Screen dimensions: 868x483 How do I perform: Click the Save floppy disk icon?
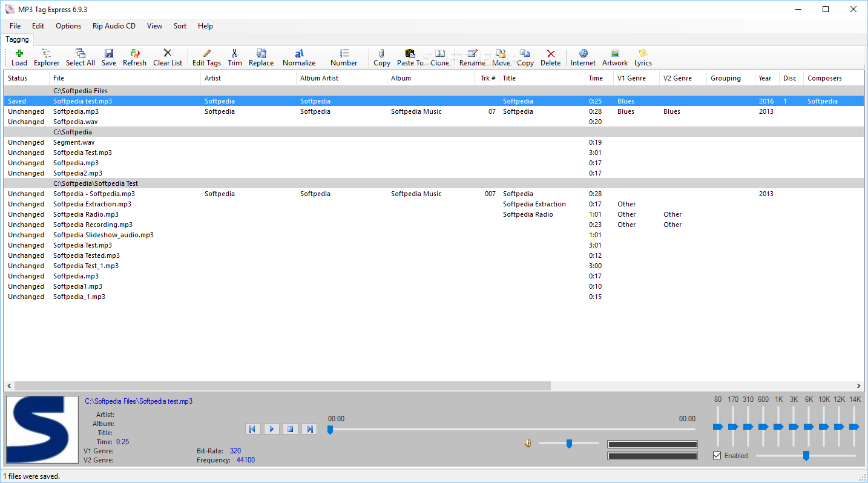109,54
